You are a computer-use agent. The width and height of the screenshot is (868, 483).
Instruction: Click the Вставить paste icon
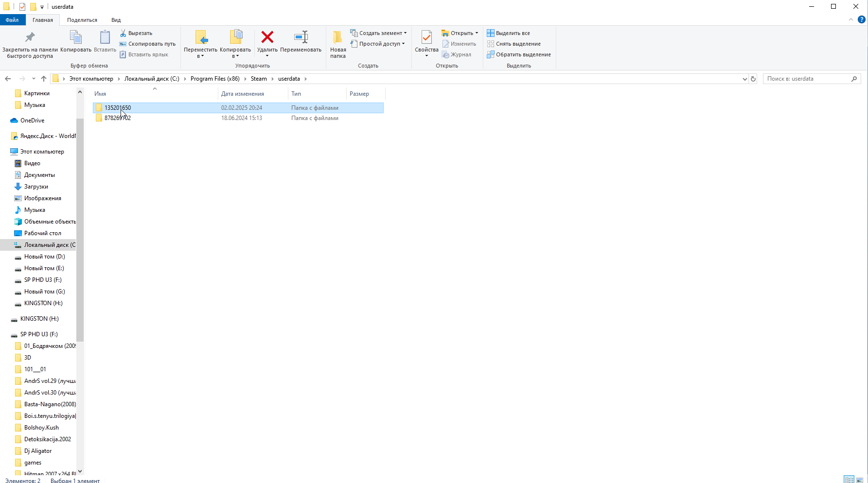pyautogui.click(x=105, y=41)
